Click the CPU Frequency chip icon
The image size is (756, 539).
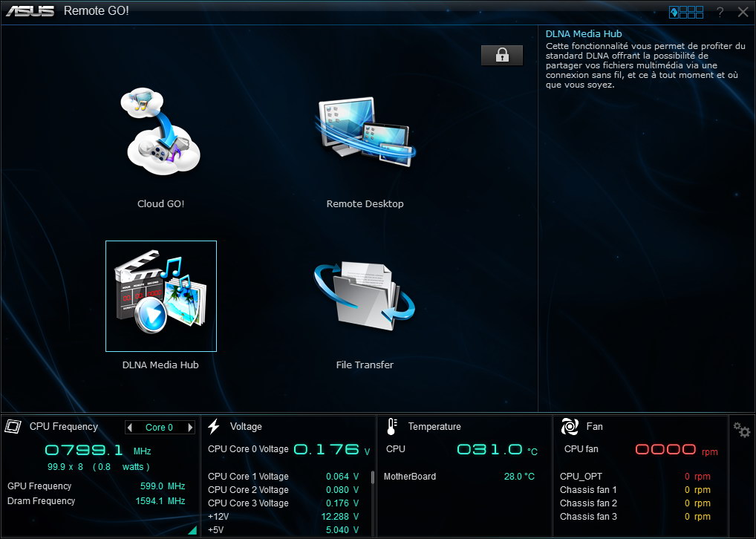13,426
